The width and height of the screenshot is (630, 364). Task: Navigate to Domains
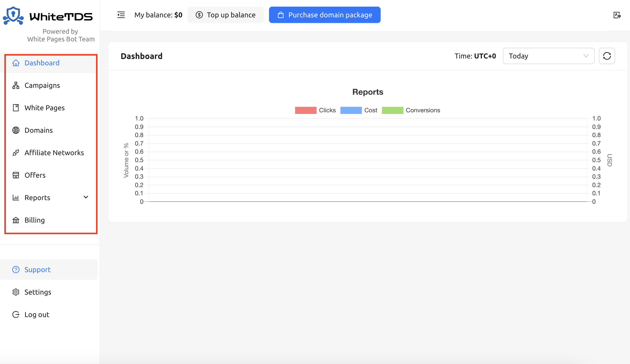49,130
